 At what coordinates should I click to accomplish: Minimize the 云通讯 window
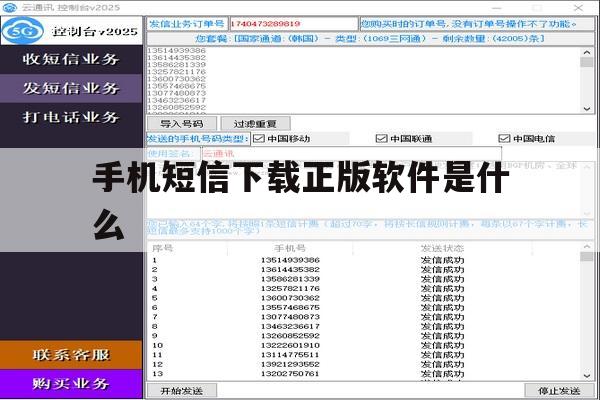point(496,7)
